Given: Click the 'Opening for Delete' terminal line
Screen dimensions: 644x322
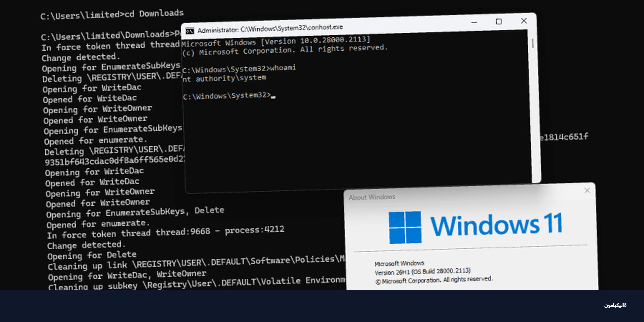Looking at the screenshot, I should pyautogui.click(x=92, y=255).
